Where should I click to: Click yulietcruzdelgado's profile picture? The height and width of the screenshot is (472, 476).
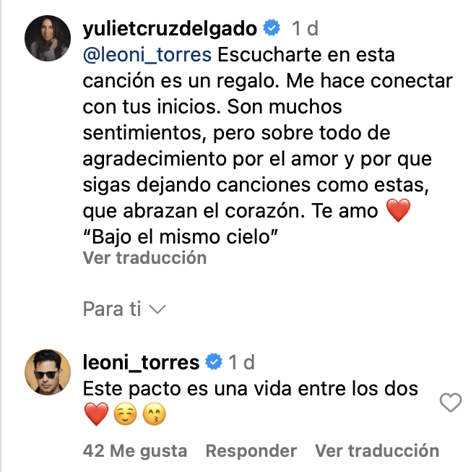pos(48,37)
